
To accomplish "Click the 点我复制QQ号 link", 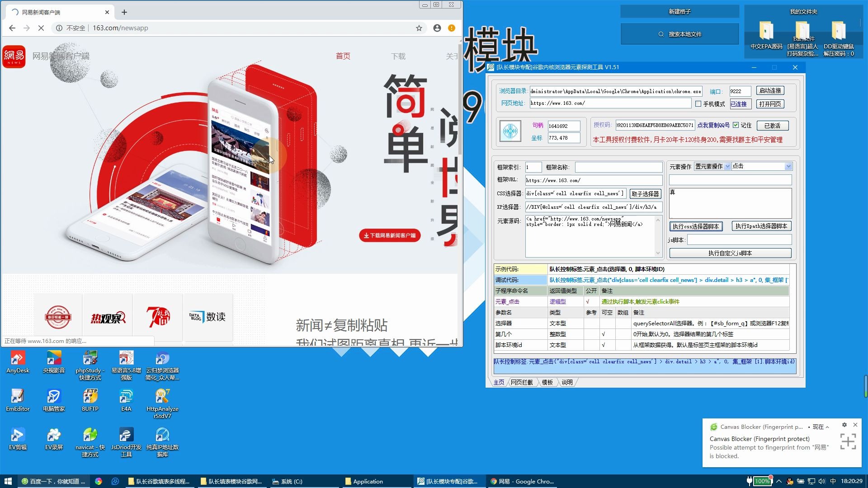I will tap(713, 125).
